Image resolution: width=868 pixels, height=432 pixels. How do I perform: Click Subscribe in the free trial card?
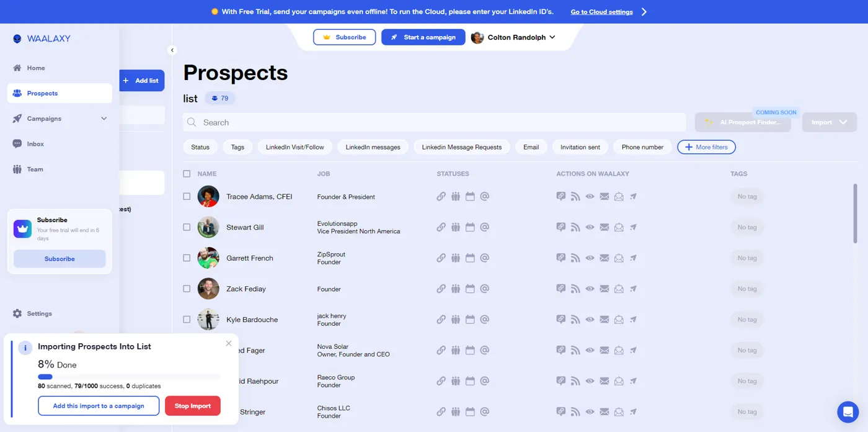60,259
